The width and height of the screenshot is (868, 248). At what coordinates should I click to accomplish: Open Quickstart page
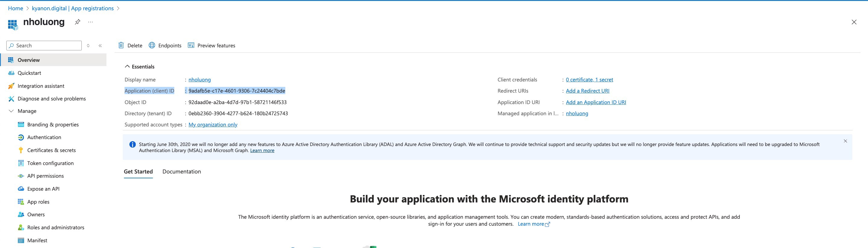point(29,73)
